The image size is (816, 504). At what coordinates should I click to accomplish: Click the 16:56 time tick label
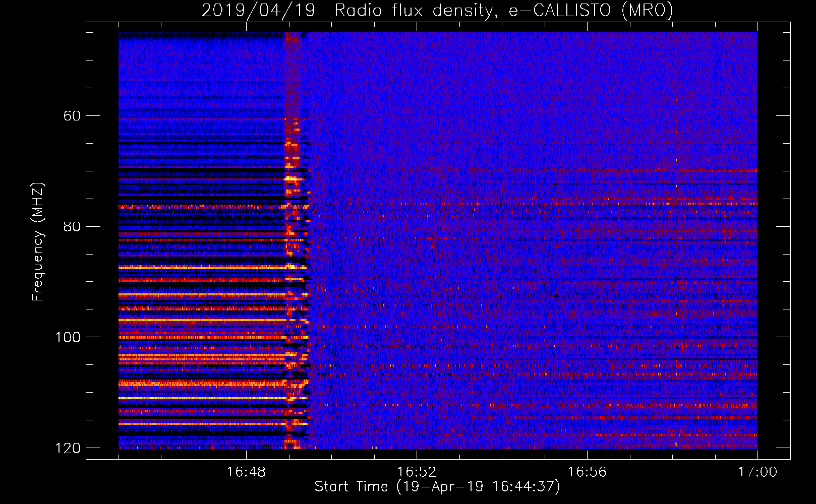tap(587, 472)
